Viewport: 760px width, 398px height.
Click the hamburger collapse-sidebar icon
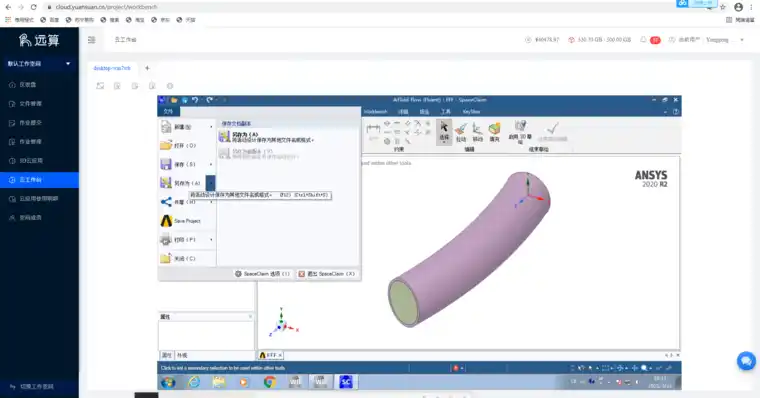coord(92,40)
